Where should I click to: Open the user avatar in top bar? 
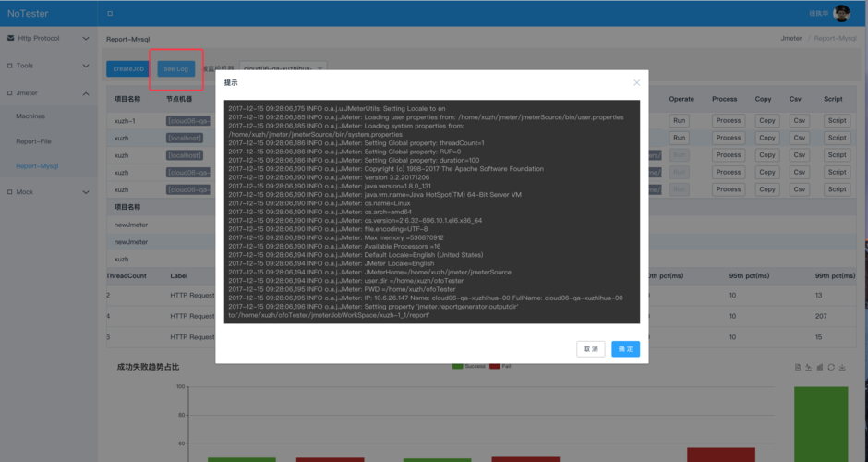[841, 13]
